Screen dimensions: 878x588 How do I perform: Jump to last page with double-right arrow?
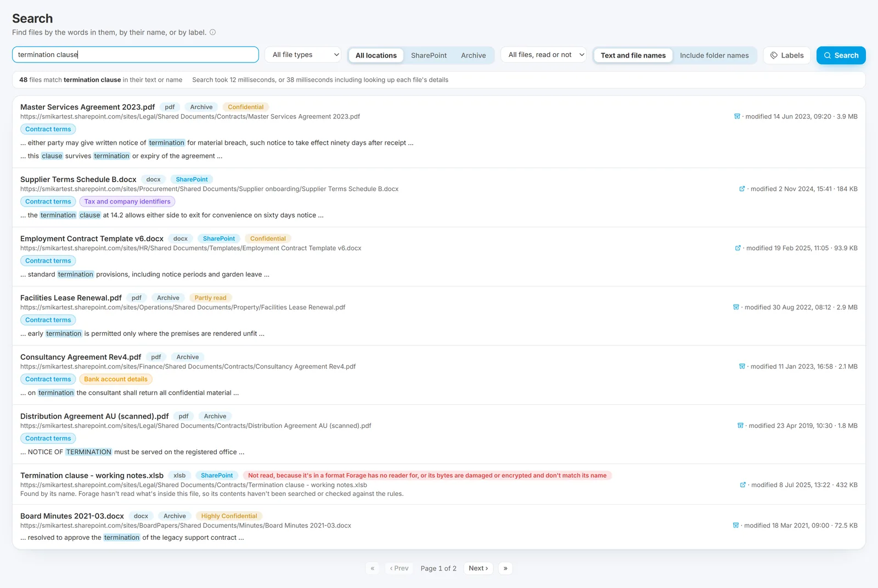[505, 568]
